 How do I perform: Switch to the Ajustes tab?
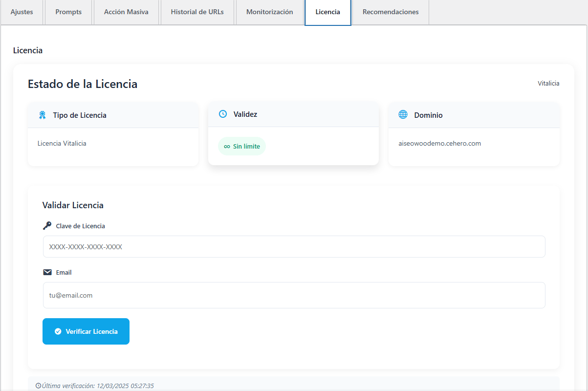tap(22, 12)
